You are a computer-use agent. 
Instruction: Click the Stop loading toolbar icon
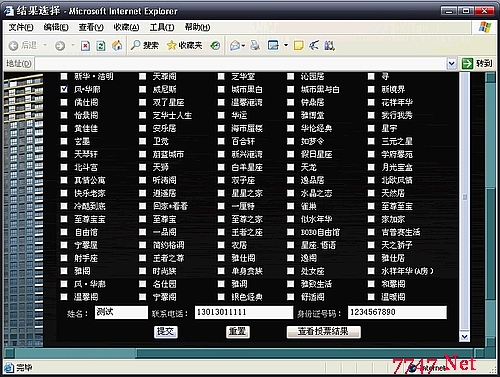85,46
